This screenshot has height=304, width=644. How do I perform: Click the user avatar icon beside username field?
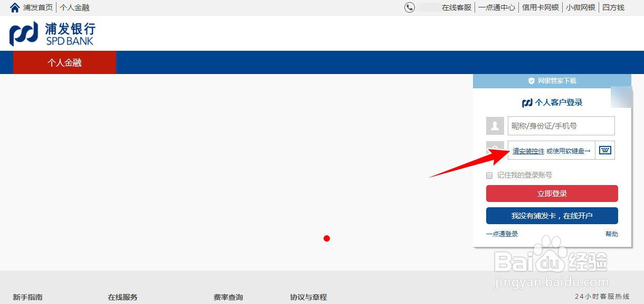pyautogui.click(x=495, y=126)
